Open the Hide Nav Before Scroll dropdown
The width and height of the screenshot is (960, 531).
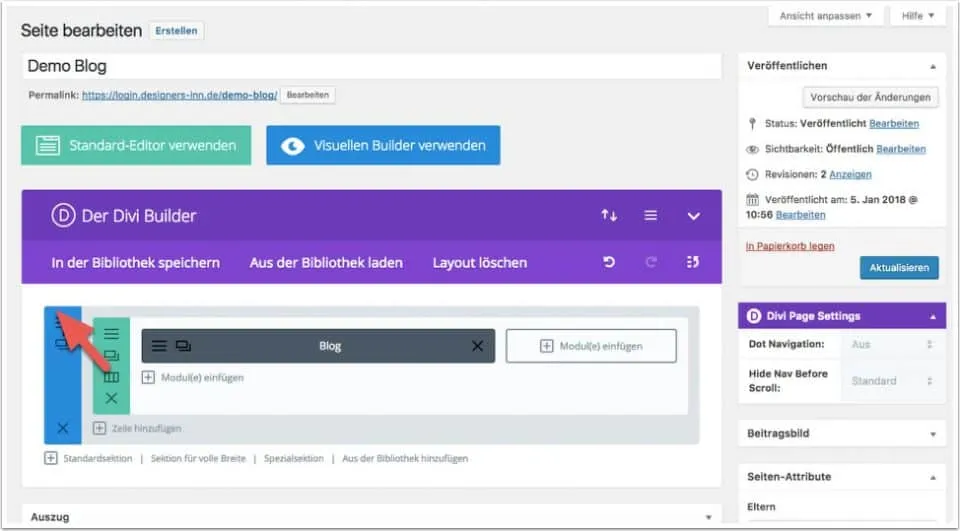click(x=891, y=381)
